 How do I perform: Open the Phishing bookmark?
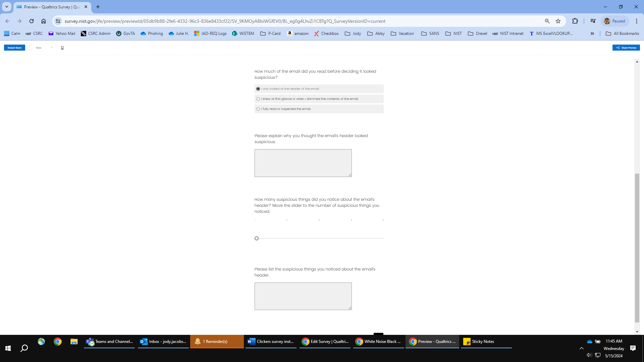(152, 34)
